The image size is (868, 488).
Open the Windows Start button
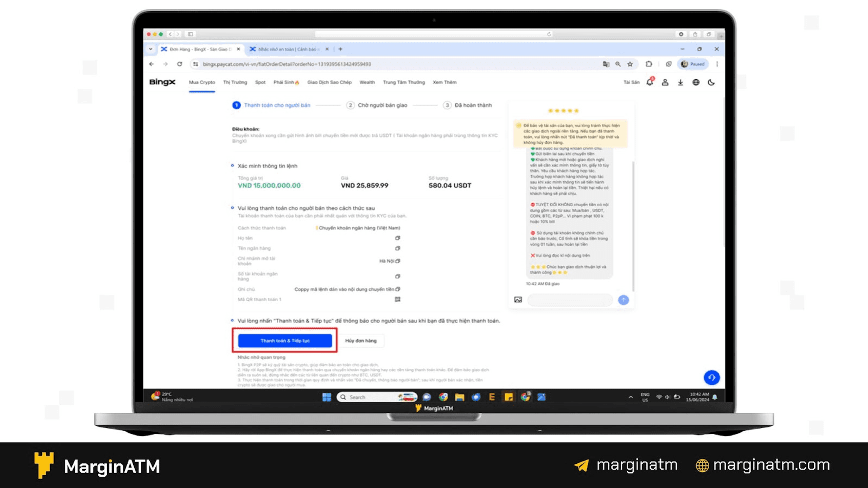tap(327, 397)
